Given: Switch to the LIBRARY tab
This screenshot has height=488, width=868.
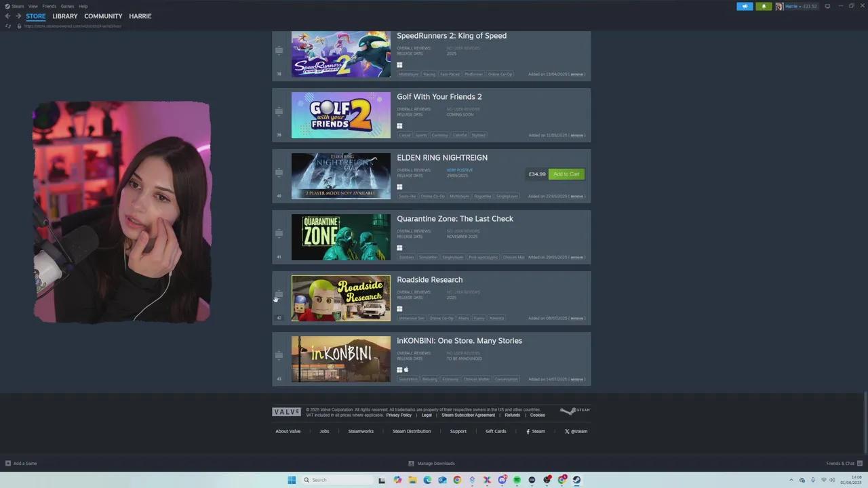Looking at the screenshot, I should coord(64,16).
